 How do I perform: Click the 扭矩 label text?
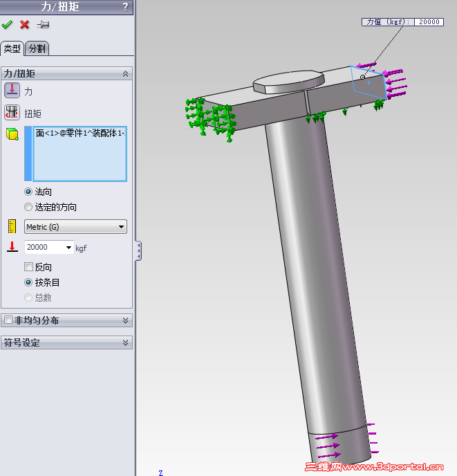click(x=32, y=113)
